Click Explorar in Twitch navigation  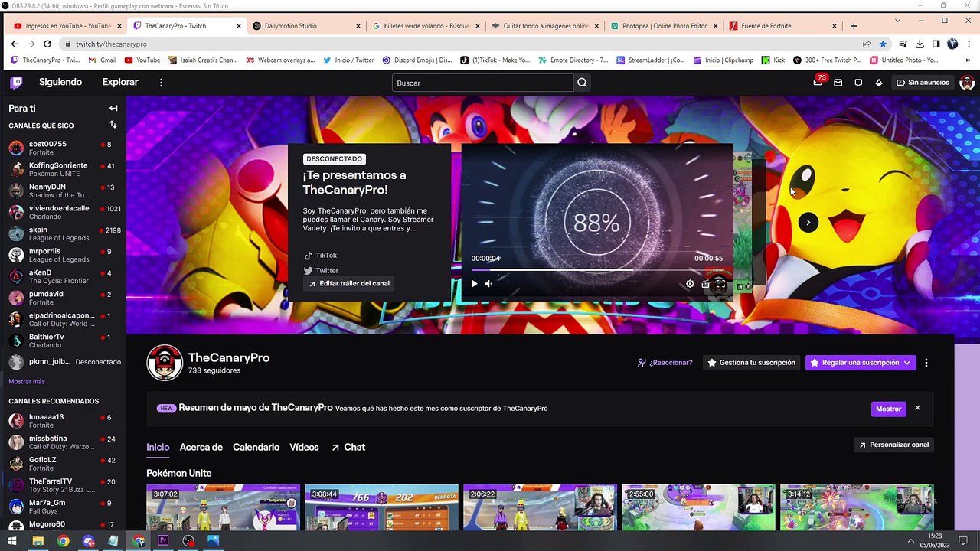pos(120,83)
